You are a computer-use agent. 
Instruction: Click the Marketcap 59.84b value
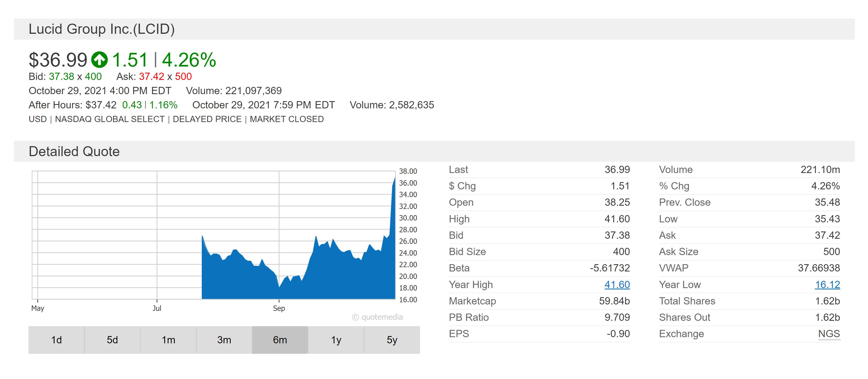click(x=614, y=301)
